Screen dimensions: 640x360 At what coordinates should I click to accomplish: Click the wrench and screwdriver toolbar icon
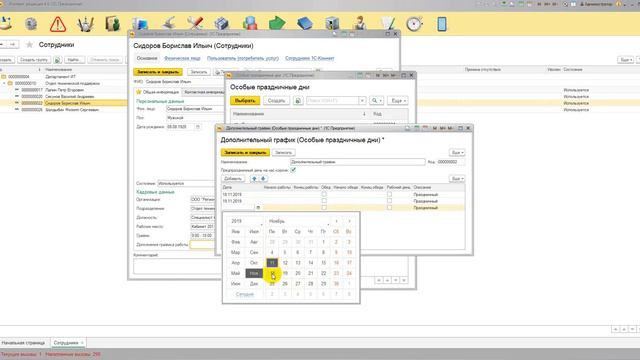click(x=195, y=23)
